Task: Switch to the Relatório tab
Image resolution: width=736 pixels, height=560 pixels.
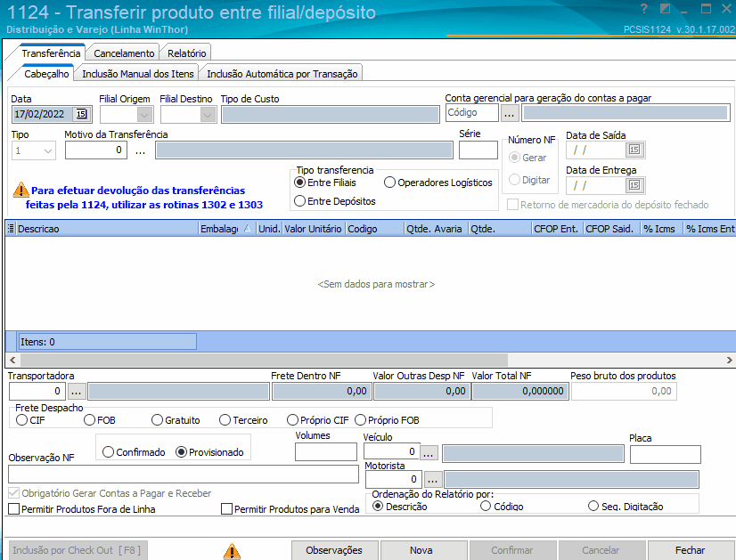Action: pyautogui.click(x=187, y=53)
